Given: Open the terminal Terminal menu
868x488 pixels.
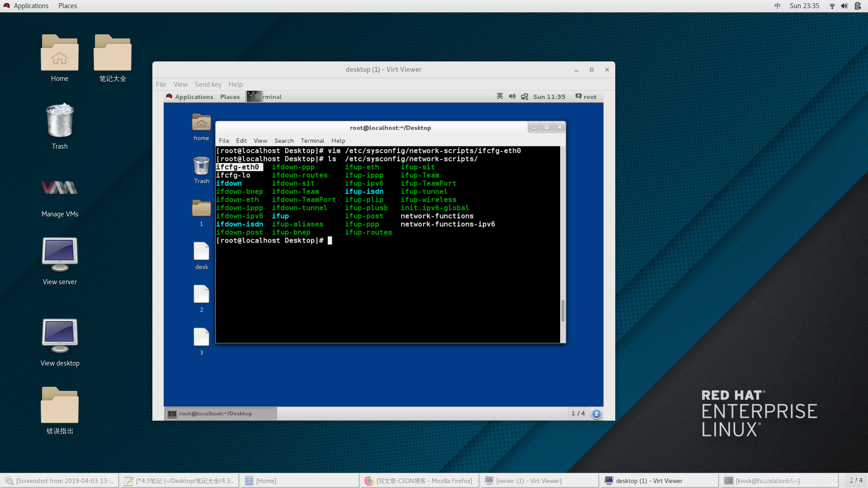Looking at the screenshot, I should (x=312, y=141).
